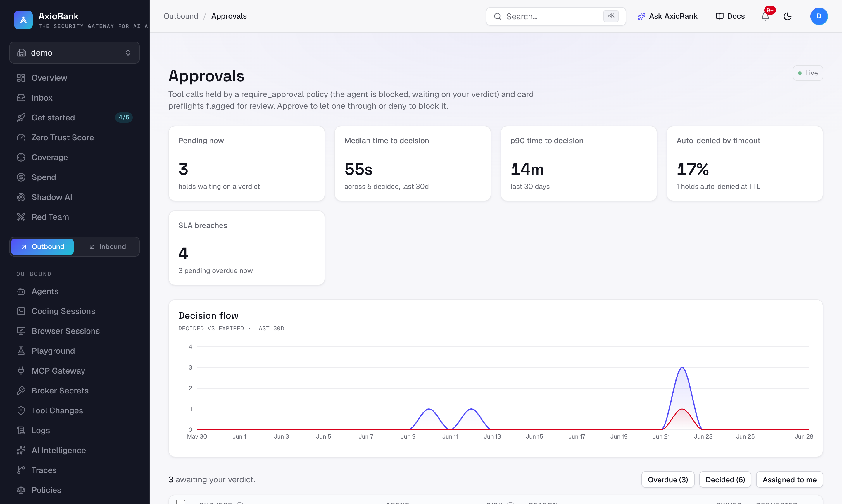Switch to Outbound mode
842x504 pixels.
click(x=42, y=246)
